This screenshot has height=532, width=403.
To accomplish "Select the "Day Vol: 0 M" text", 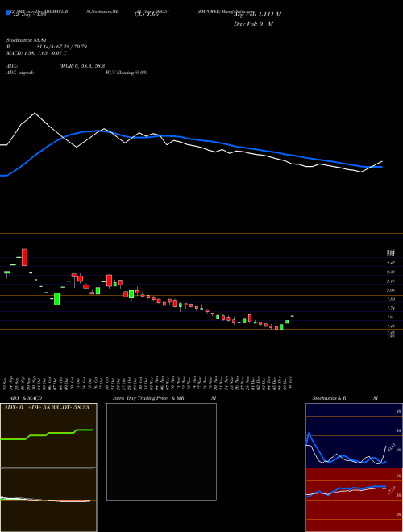I will (x=253, y=24).
